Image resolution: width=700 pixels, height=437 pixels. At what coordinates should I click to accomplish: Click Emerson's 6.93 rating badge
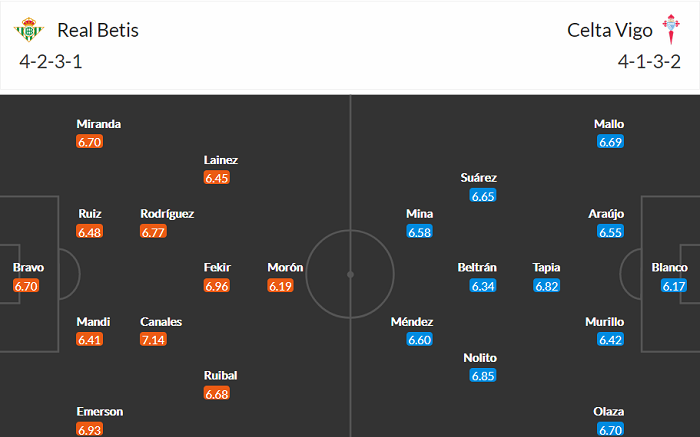tap(90, 429)
